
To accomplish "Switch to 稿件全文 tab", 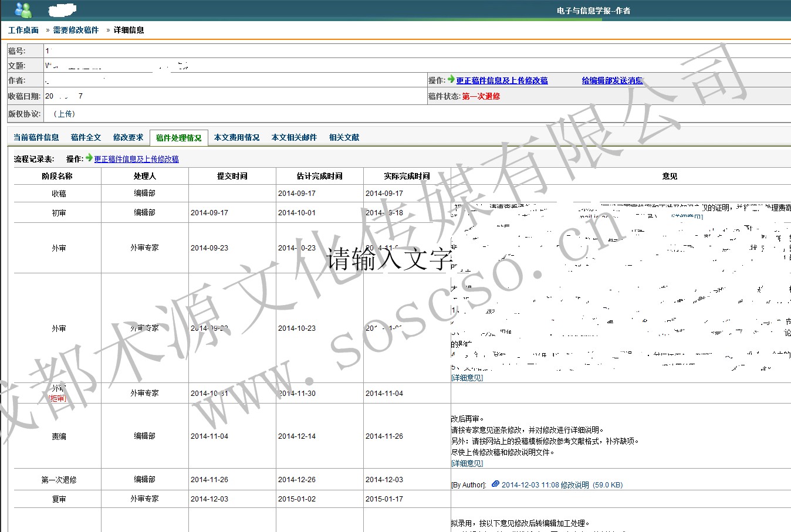I will (x=86, y=137).
